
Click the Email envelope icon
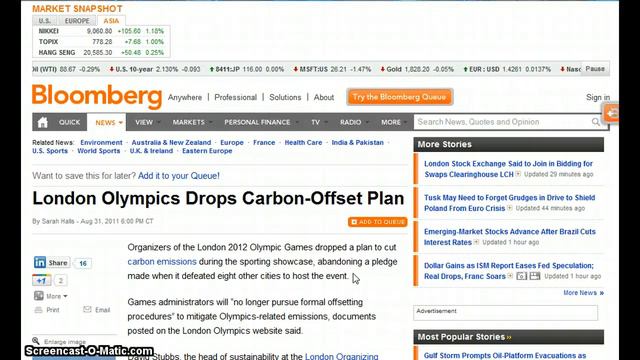tap(87, 309)
